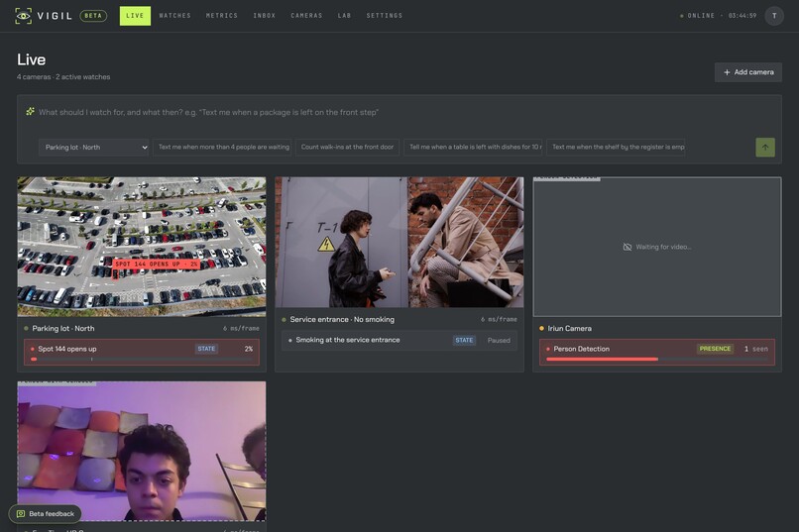Open the Metrics tab
This screenshot has height=532, width=799.
(222, 16)
